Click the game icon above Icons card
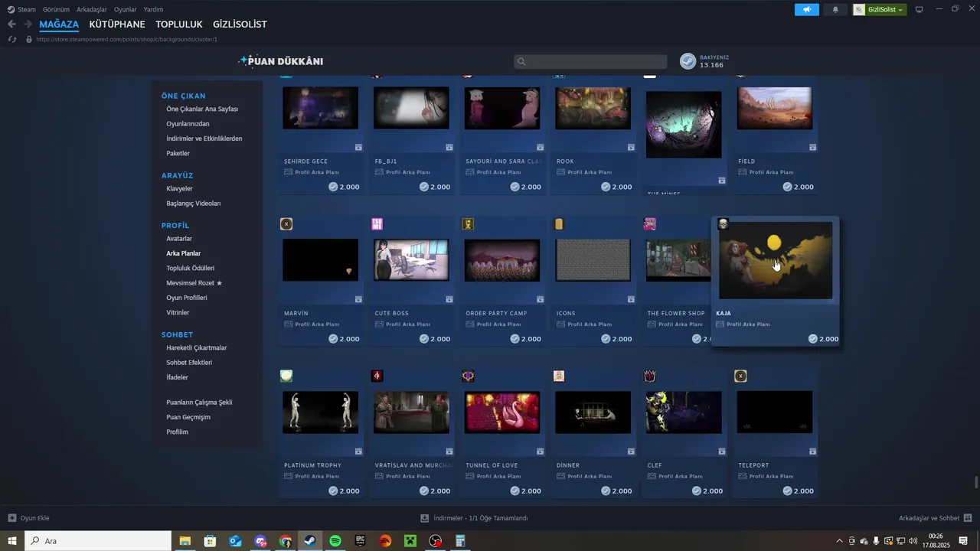Screen dimensions: 980x551 [559, 224]
